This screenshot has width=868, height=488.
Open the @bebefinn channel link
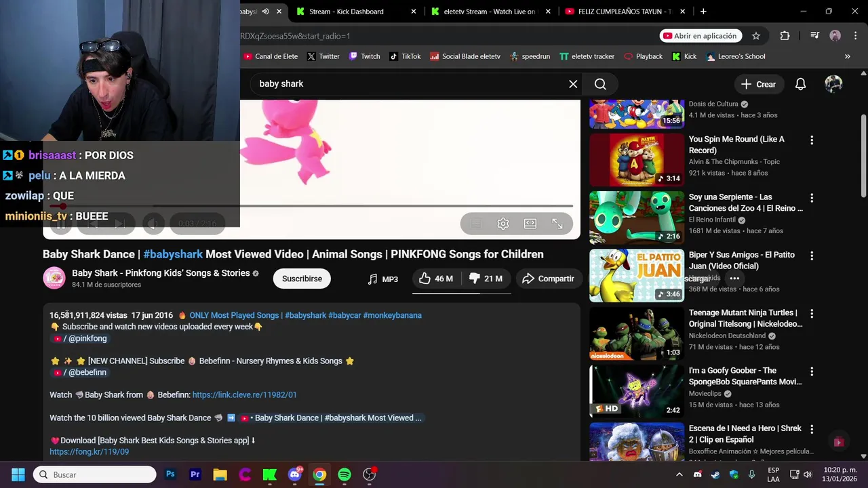coord(80,372)
